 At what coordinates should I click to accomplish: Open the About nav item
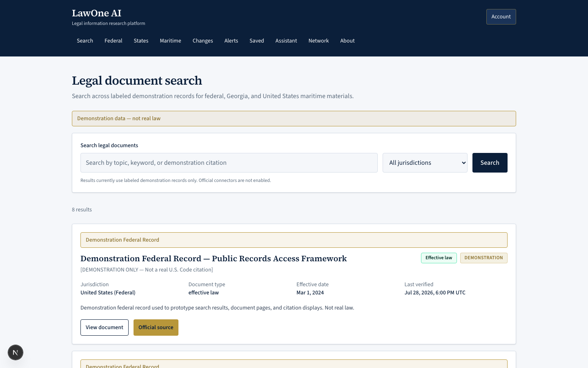point(347,41)
